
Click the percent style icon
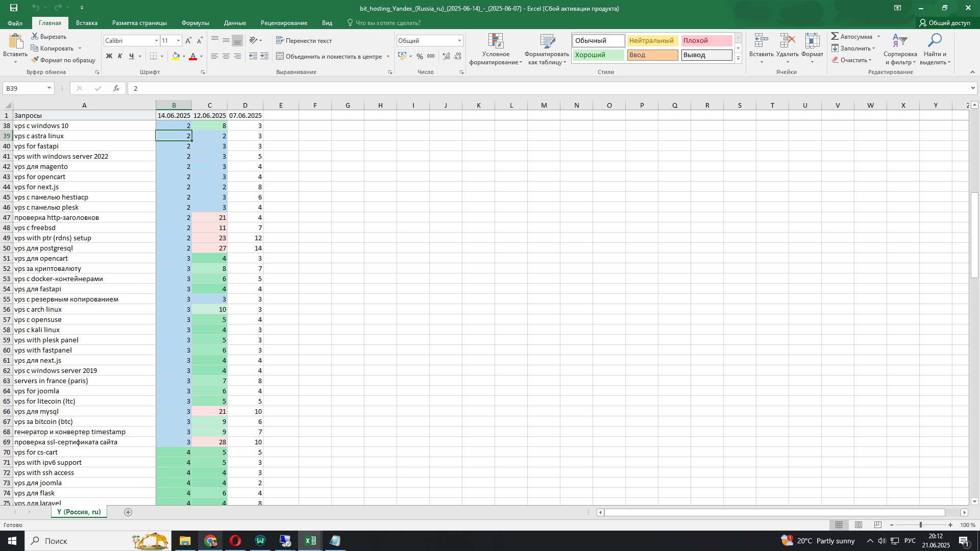tap(420, 56)
